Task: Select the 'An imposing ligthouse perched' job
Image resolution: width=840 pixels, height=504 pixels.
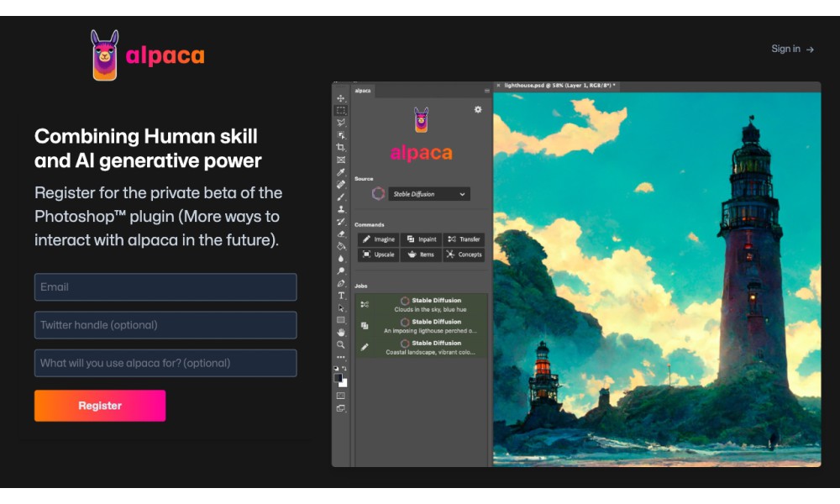Action: (x=422, y=326)
